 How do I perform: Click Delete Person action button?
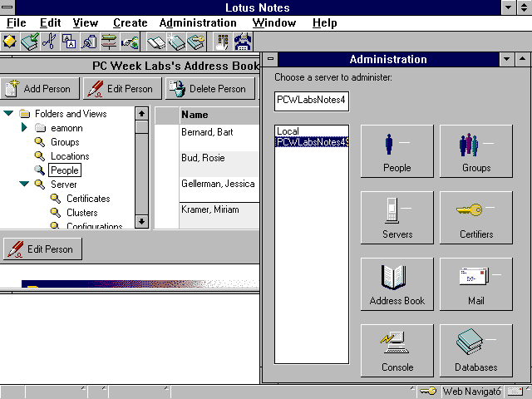pos(210,89)
